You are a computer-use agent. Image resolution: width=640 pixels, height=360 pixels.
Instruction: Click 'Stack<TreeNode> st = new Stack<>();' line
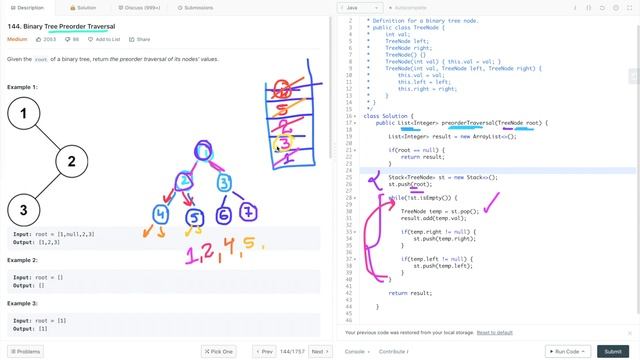[x=443, y=178]
